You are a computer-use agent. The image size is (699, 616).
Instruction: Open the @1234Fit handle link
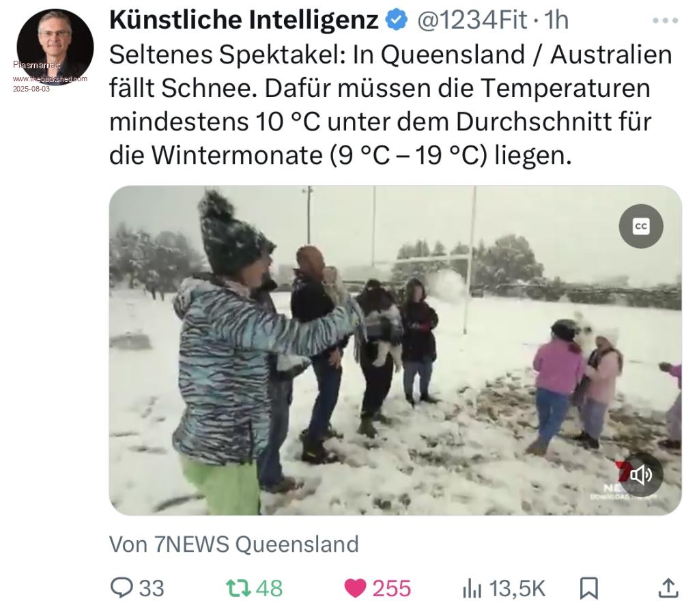[x=472, y=20]
